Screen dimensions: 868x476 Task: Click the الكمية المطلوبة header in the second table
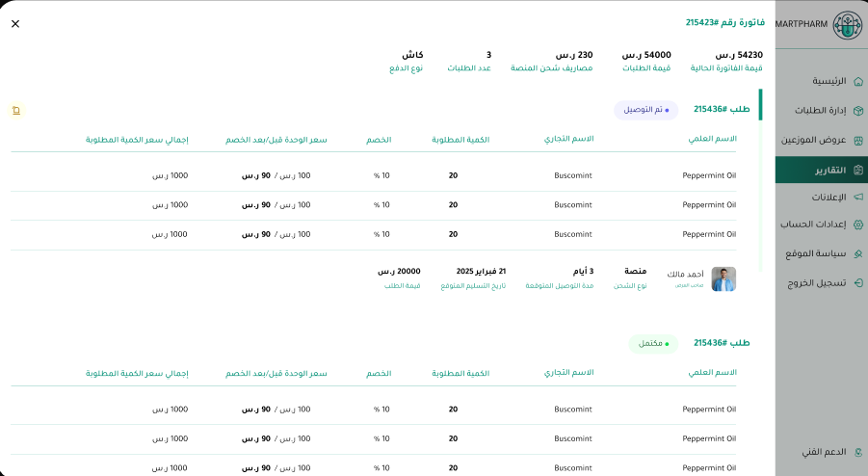coord(460,373)
